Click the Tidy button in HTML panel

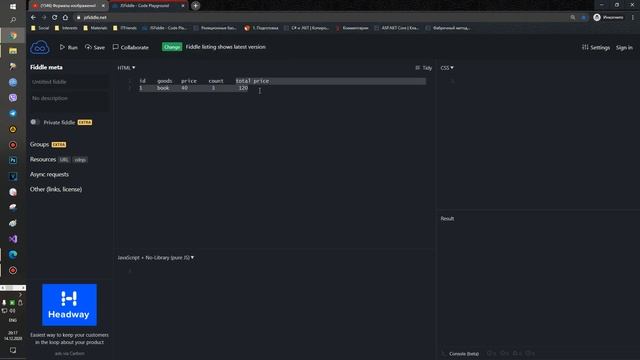pos(423,68)
